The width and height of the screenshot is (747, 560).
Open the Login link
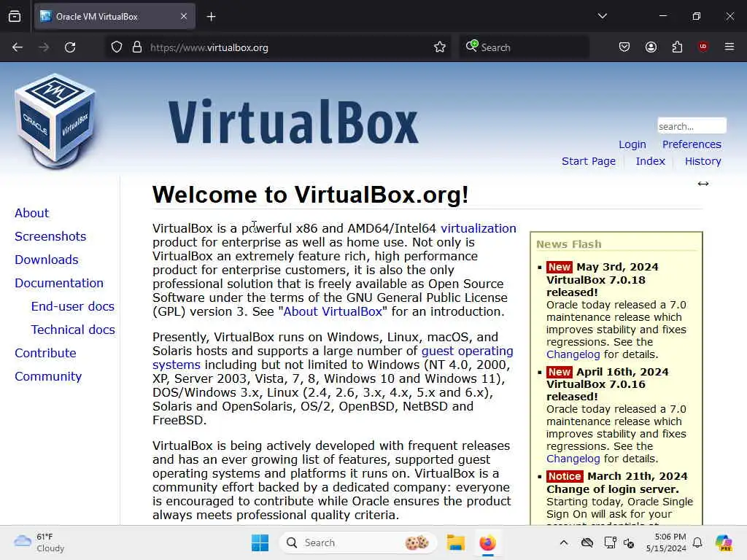click(x=632, y=144)
